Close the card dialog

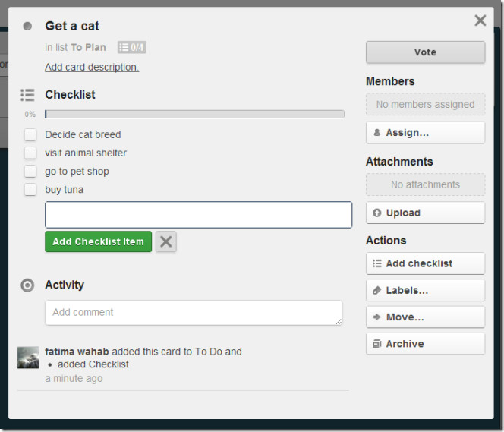tap(480, 20)
